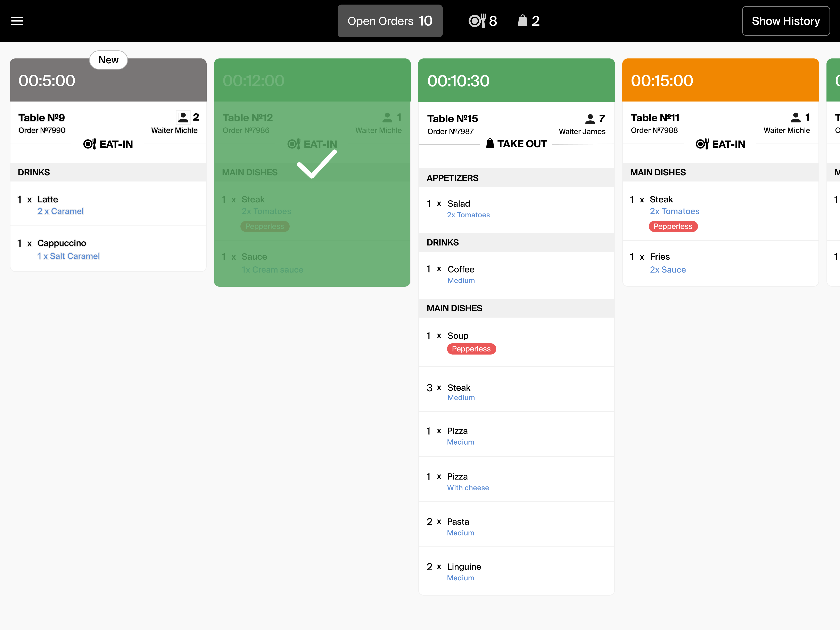Click Order №7987 label
This screenshot has width=840, height=630.
[x=450, y=131]
